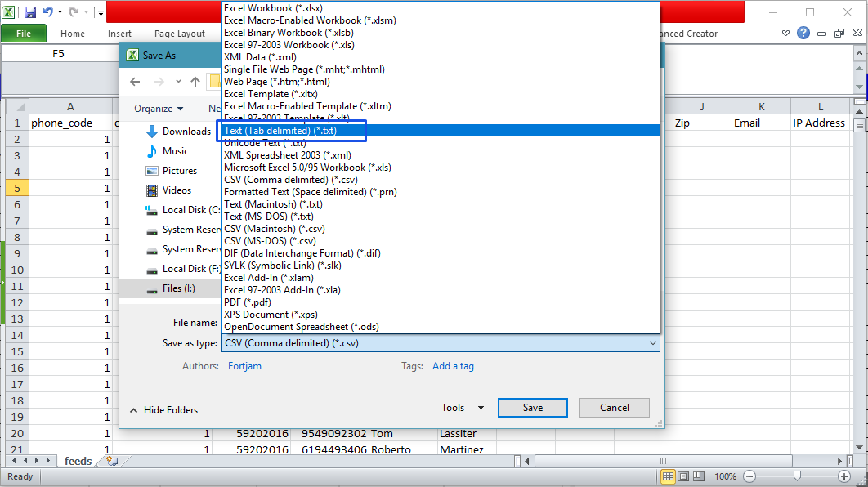Click the Save button
This screenshot has width=868, height=487.
tap(532, 407)
